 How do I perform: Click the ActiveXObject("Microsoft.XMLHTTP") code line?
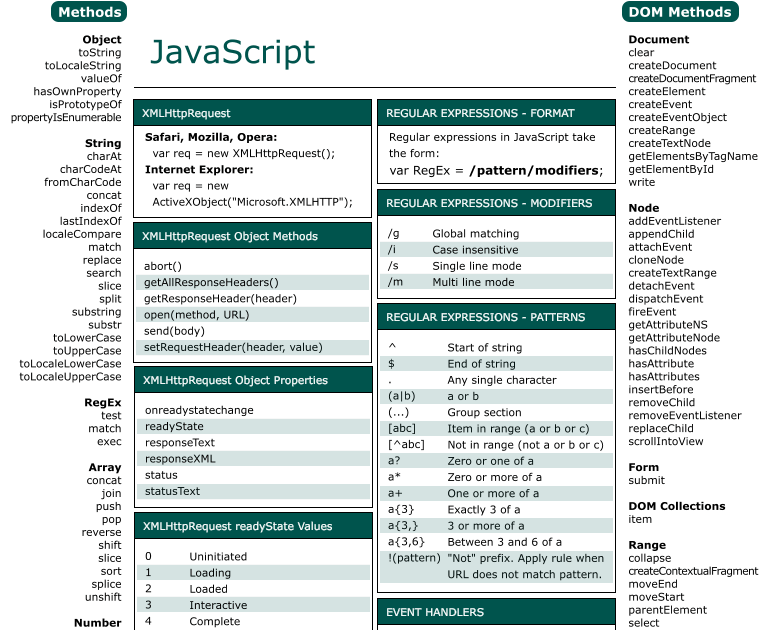click(x=253, y=202)
